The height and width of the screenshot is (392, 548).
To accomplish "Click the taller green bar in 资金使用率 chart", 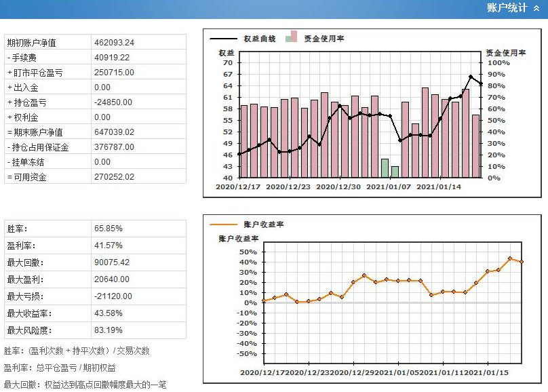I will pos(385,168).
